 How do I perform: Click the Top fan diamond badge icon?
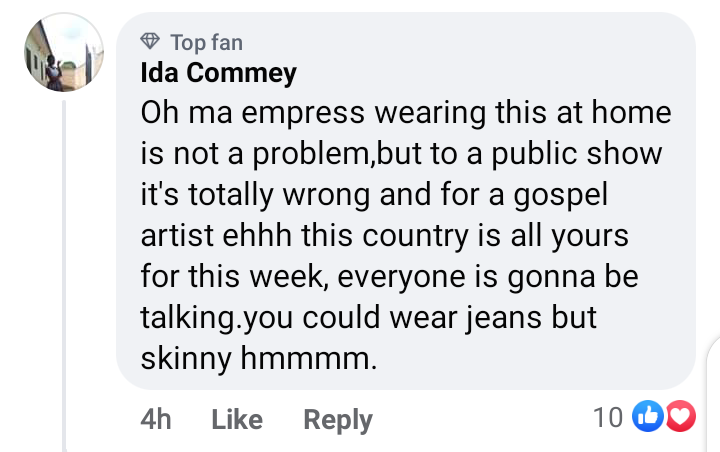click(151, 42)
